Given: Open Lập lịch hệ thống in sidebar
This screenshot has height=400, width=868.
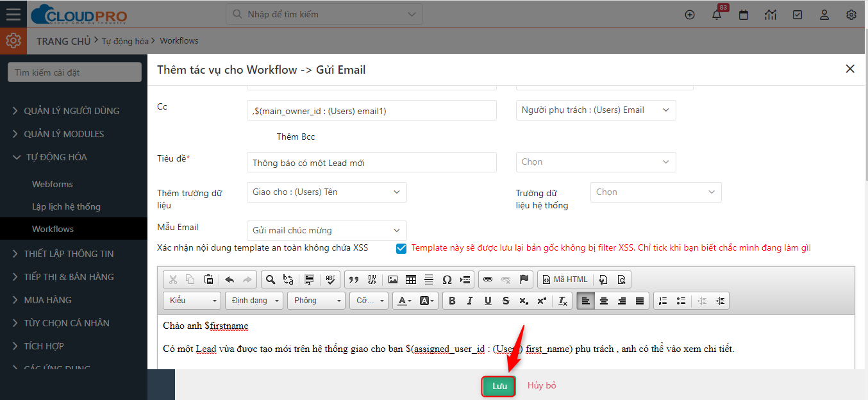Looking at the screenshot, I should point(66,206).
